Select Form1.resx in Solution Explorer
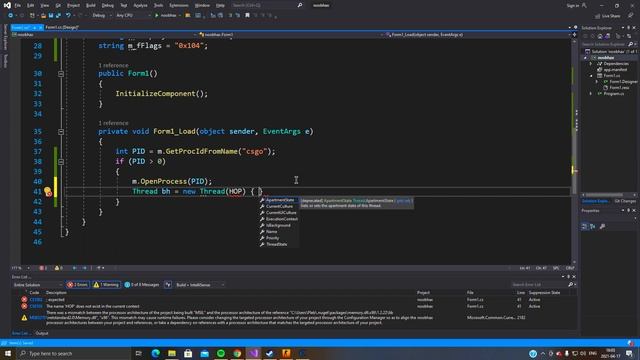This screenshot has height=360, width=640. click(619, 88)
